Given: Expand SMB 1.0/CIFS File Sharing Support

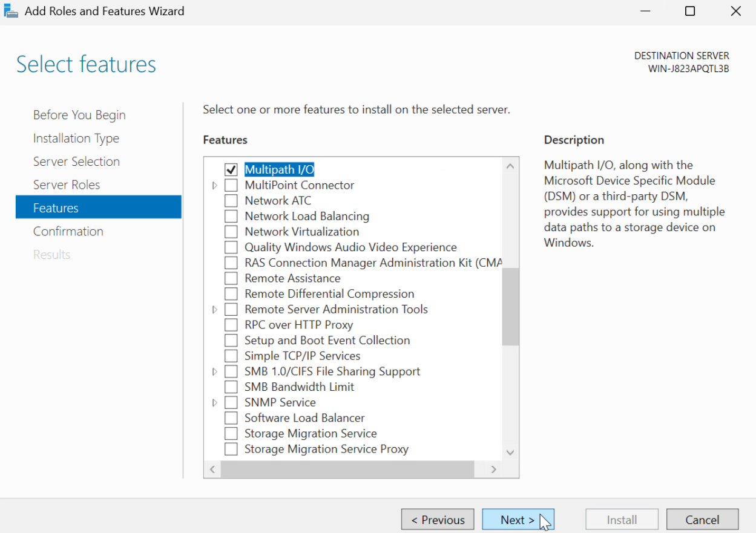Looking at the screenshot, I should click(x=215, y=371).
